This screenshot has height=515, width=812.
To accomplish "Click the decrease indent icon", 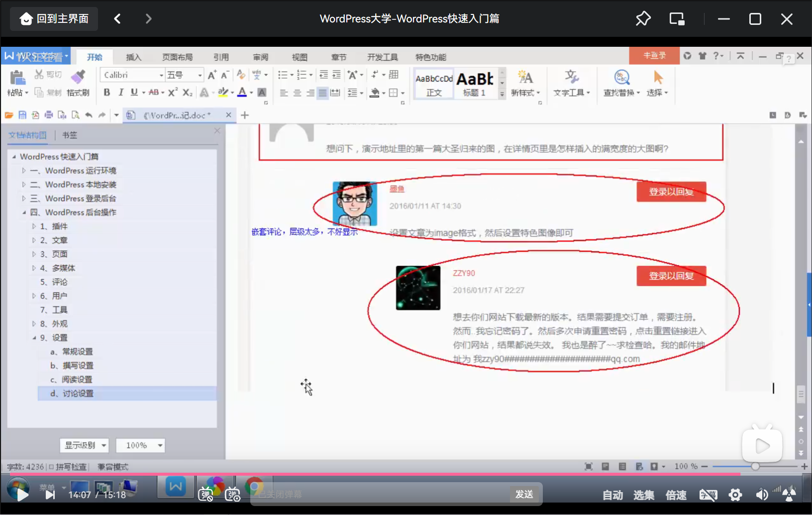I will click(323, 75).
